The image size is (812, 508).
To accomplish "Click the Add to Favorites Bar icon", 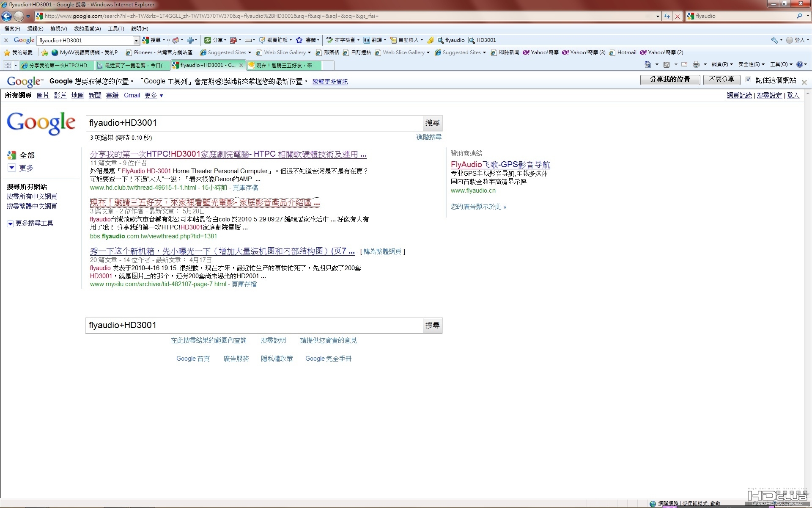I will pos(45,52).
